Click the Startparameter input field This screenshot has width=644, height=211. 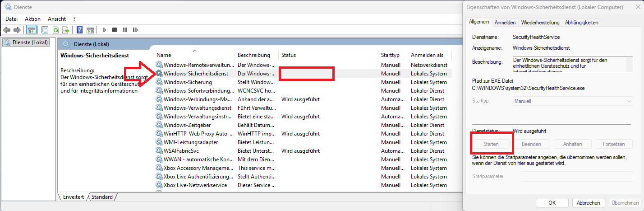pyautogui.click(x=577, y=176)
